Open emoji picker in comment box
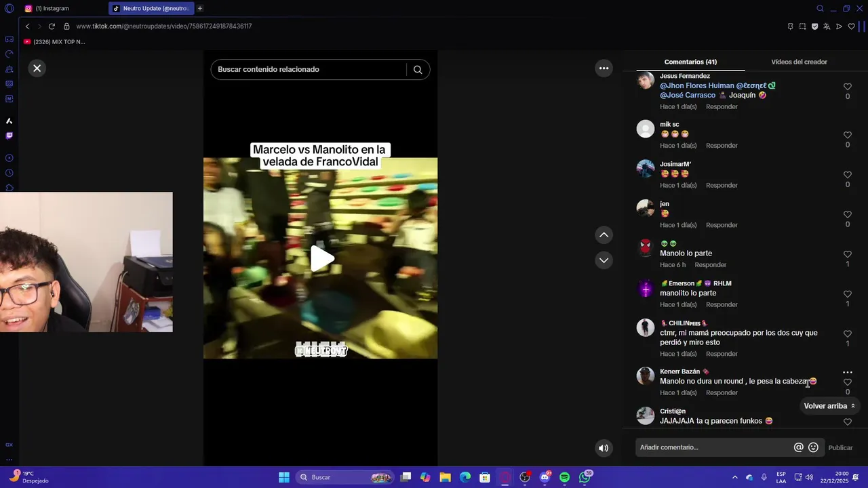Image resolution: width=868 pixels, height=488 pixels. [813, 447]
